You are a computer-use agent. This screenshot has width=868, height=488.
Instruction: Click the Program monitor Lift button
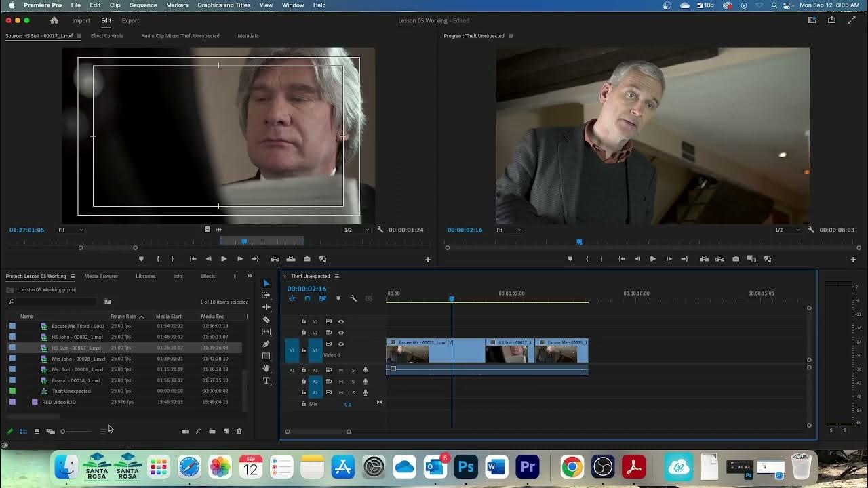[x=704, y=259]
